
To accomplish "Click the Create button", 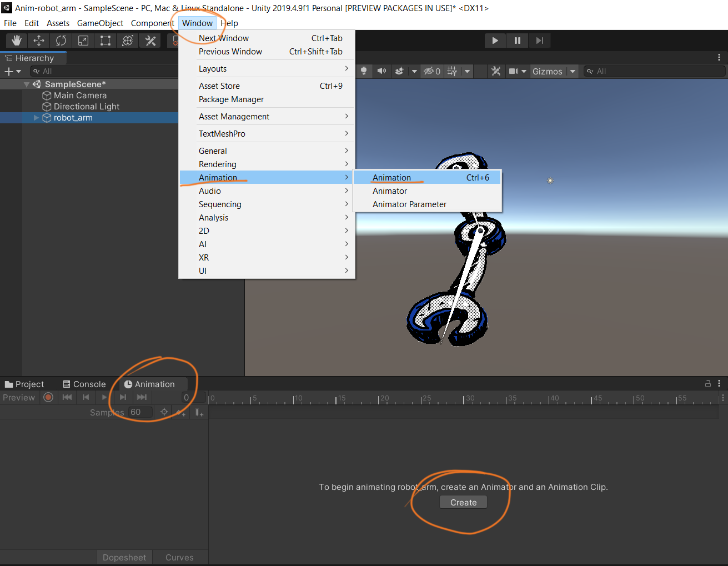I will (463, 503).
